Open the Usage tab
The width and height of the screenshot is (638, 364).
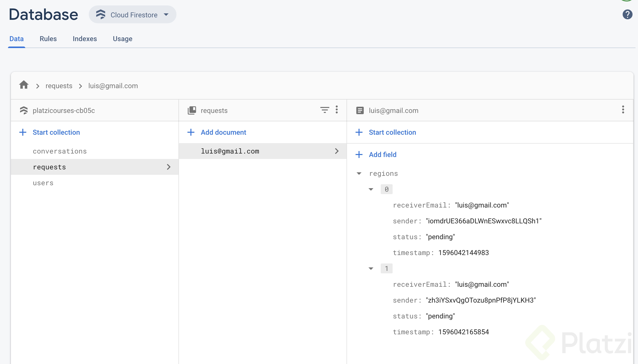122,39
